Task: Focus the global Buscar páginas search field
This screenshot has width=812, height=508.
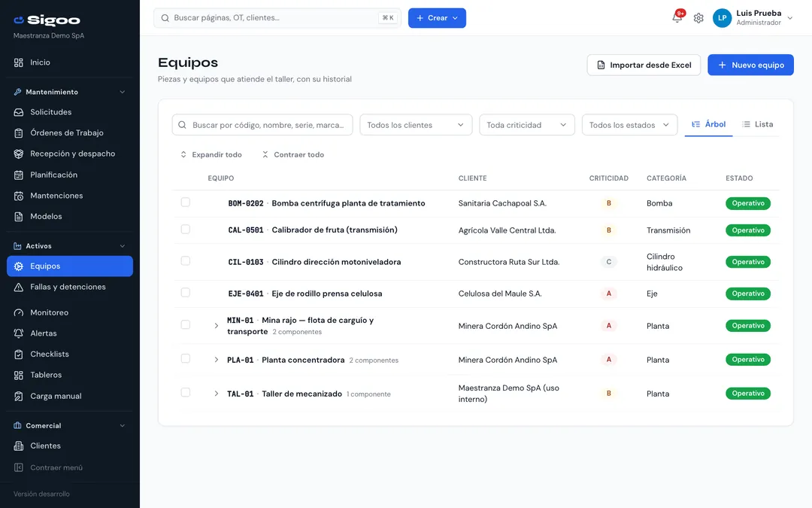Action: [x=277, y=18]
